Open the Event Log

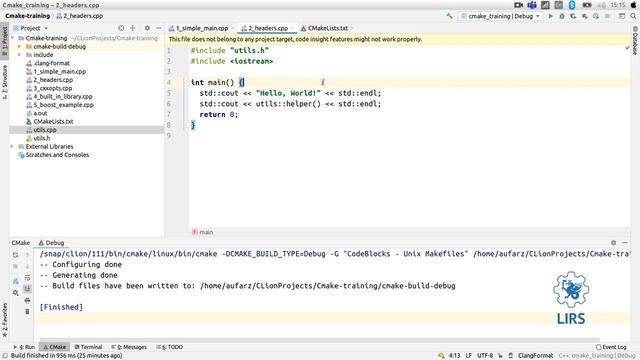click(x=611, y=347)
